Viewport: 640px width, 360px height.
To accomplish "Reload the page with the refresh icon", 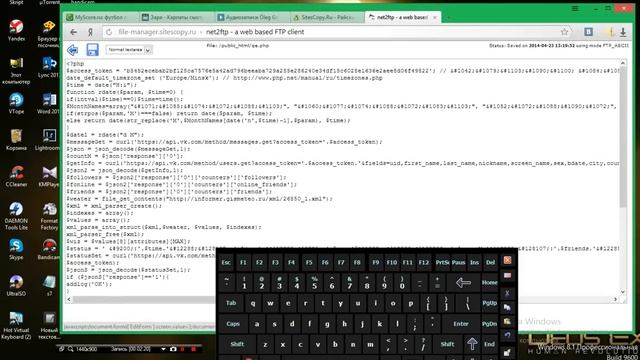I will (109, 32).
